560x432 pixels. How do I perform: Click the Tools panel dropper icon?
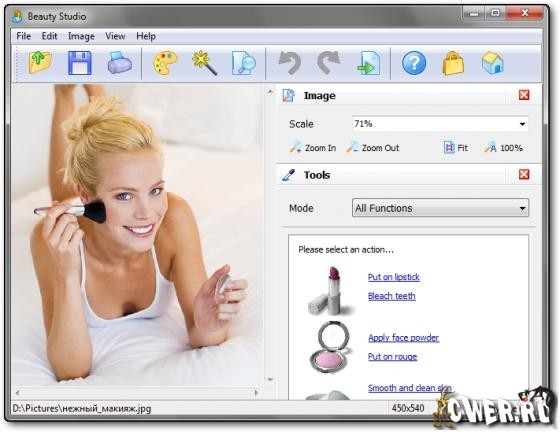(x=289, y=175)
